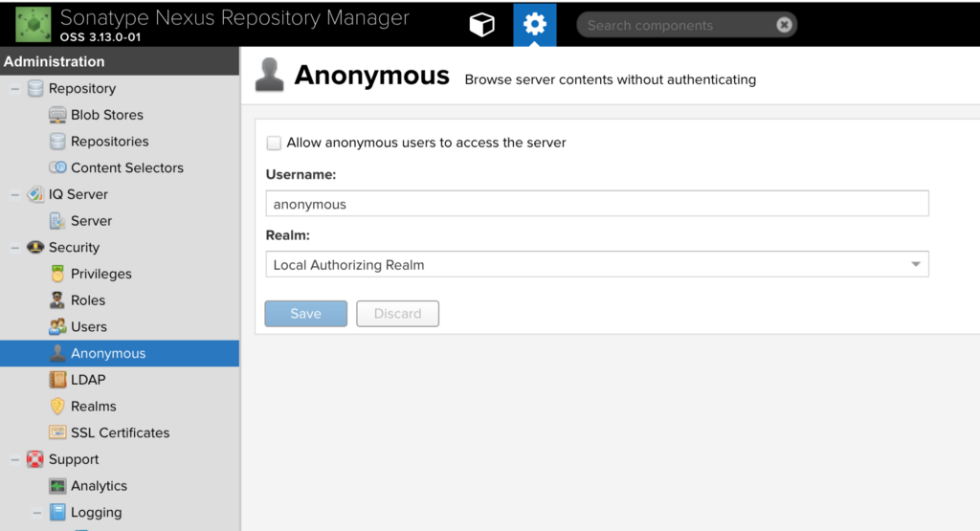This screenshot has height=531, width=980.
Task: Discard changes with Discard button
Action: 397,314
